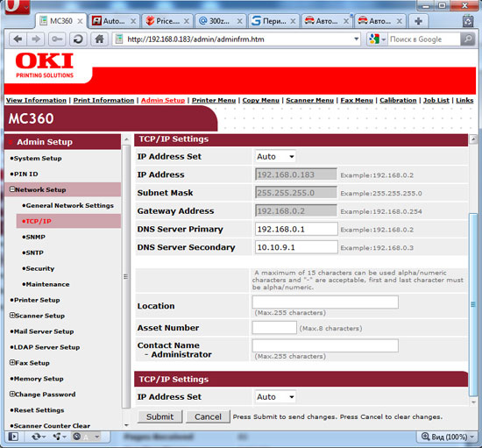482x448 pixels.
Task: Reload the page with the refresh icon
Action: [78, 39]
